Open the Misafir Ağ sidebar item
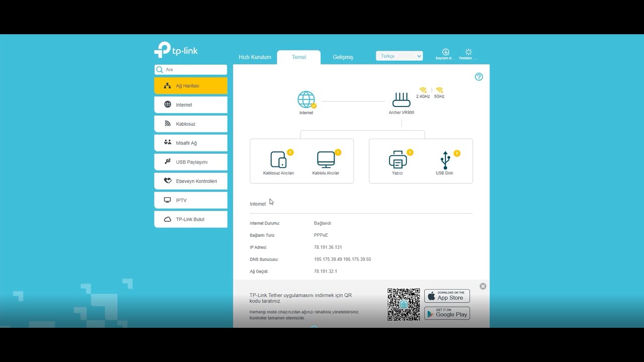The width and height of the screenshot is (644, 362). pos(191,143)
